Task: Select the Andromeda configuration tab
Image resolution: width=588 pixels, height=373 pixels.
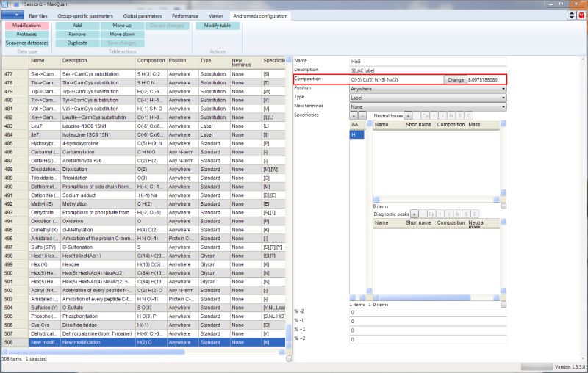Action: pos(260,16)
